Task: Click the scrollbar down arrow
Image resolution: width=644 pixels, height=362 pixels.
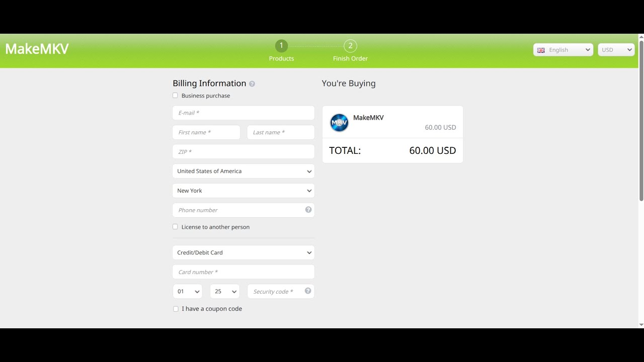Action: click(641, 325)
